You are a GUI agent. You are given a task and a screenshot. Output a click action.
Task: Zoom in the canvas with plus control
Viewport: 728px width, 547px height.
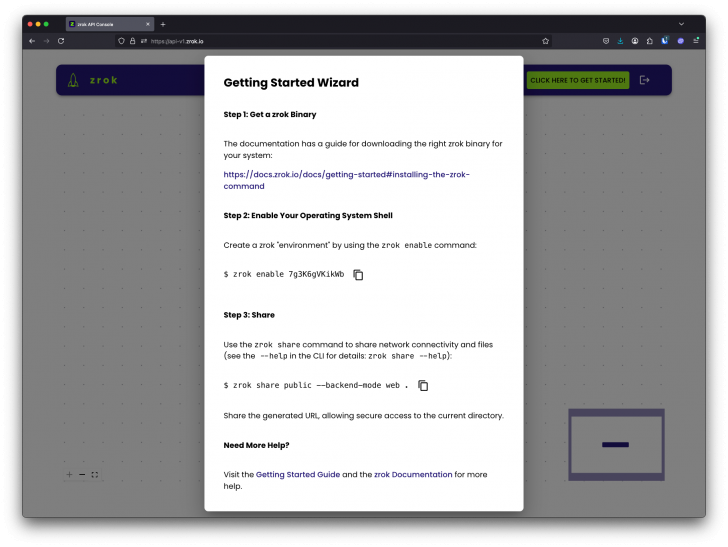[x=69, y=475]
